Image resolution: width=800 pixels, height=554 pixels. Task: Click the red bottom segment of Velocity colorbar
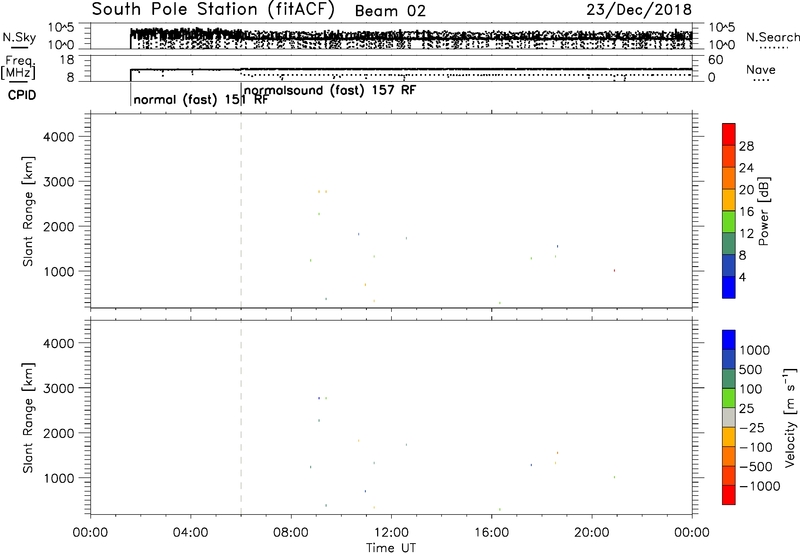click(x=729, y=495)
